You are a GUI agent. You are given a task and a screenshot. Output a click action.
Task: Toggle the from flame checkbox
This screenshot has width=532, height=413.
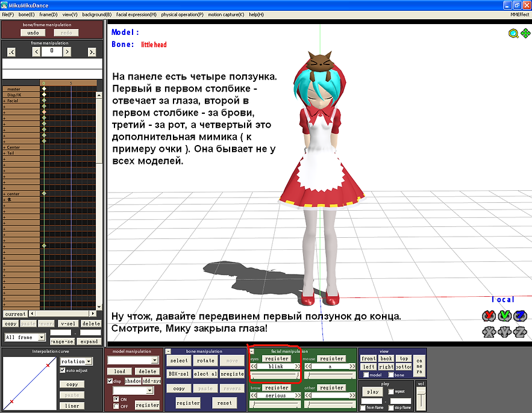click(363, 407)
